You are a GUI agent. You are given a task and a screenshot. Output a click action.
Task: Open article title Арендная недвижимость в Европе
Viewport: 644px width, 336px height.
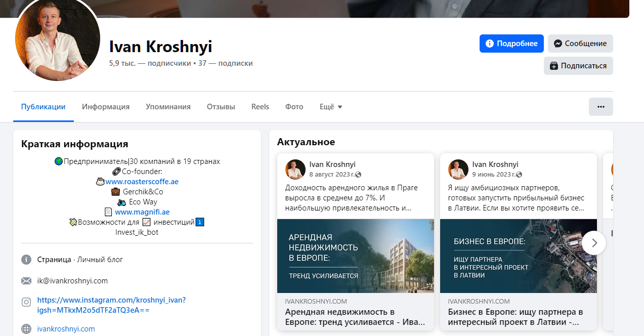point(355,317)
